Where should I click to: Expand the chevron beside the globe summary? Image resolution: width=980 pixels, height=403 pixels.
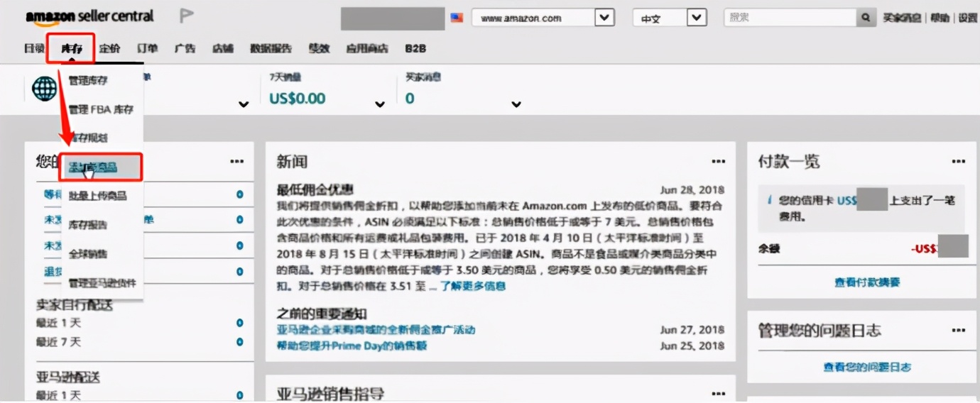pos(244,105)
